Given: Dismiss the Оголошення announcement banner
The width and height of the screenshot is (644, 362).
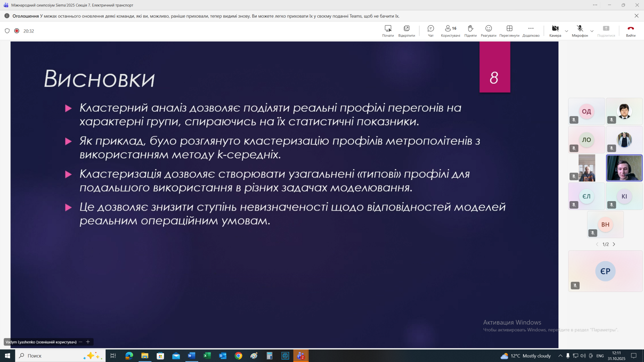Looking at the screenshot, I should 636,16.
